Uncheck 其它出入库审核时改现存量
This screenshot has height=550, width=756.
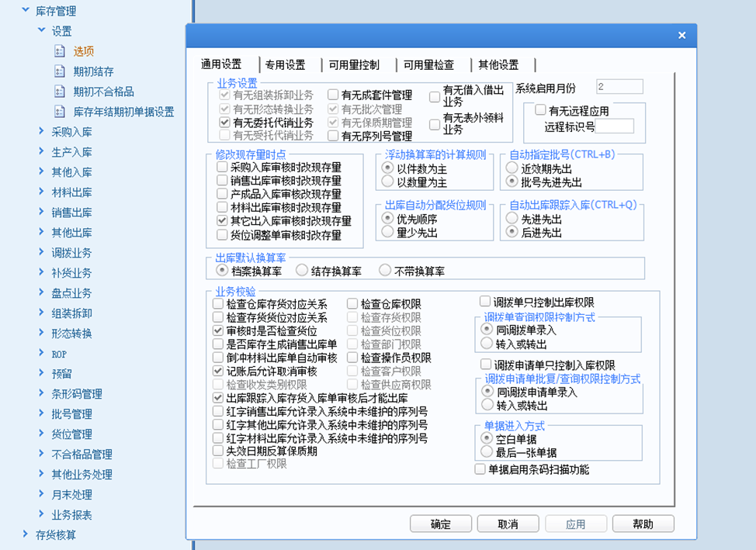click(x=222, y=221)
